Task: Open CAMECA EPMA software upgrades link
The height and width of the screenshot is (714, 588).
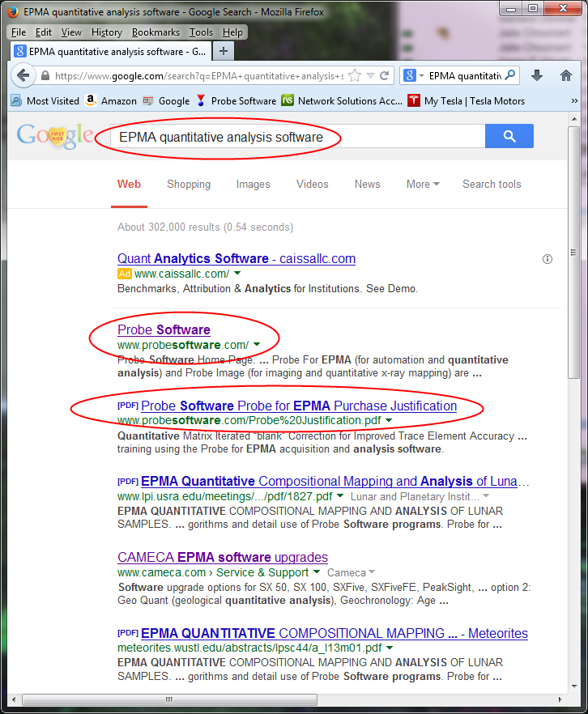Action: point(222,557)
